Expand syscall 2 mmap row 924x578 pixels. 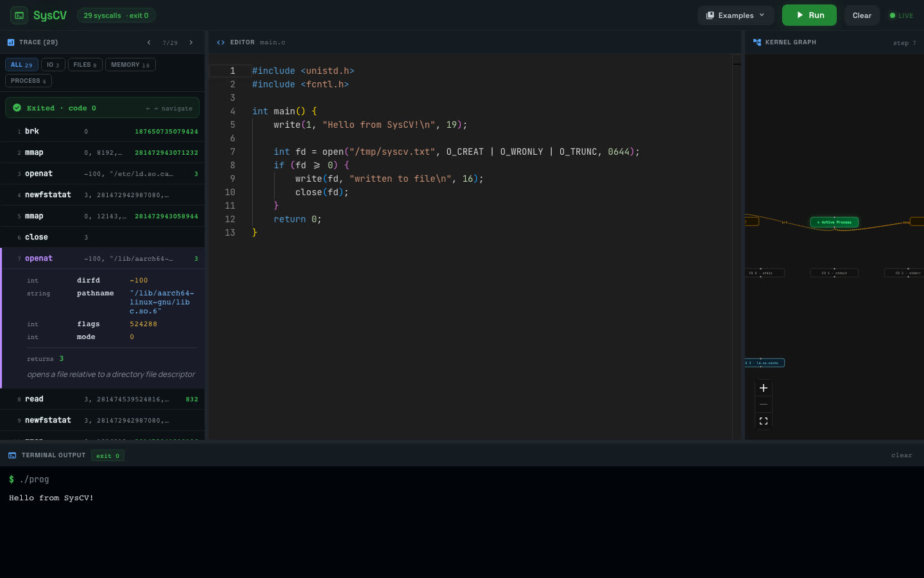tap(103, 152)
